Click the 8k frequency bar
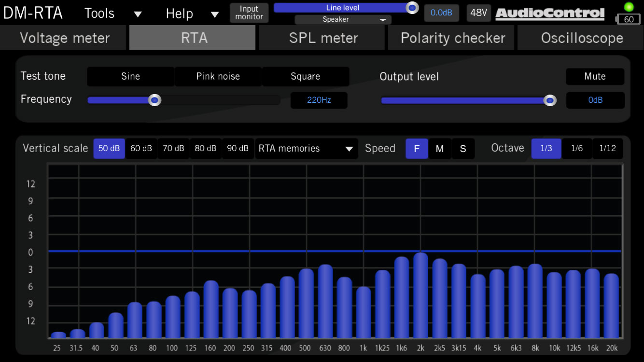 (x=535, y=301)
